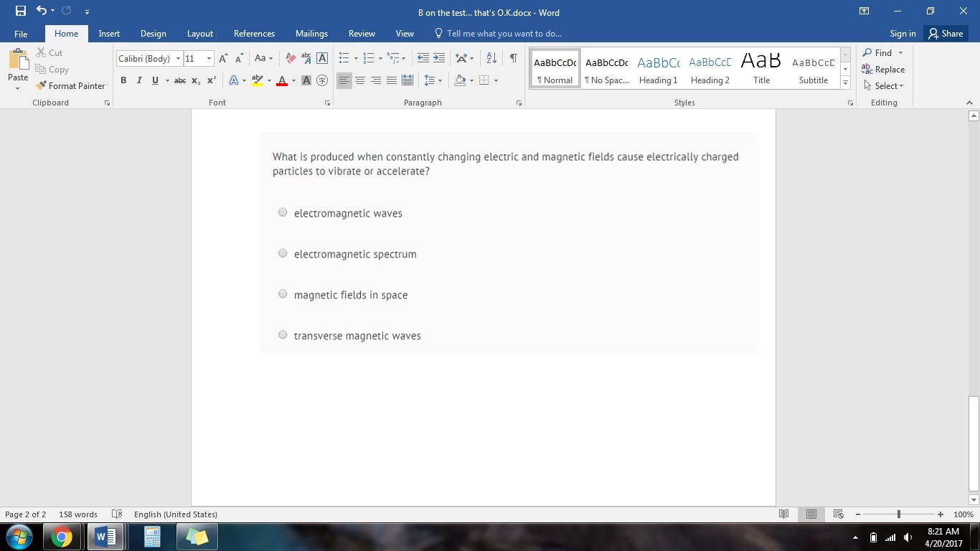Screen dimensions: 980x551
Task: Switch to the References tab
Action: (254, 34)
